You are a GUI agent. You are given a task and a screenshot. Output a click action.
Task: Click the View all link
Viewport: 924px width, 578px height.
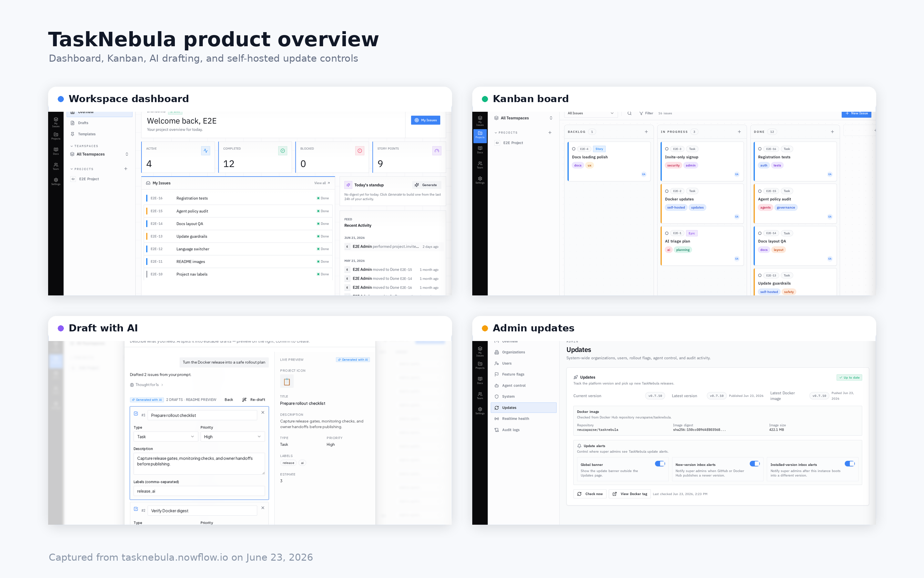pyautogui.click(x=322, y=183)
